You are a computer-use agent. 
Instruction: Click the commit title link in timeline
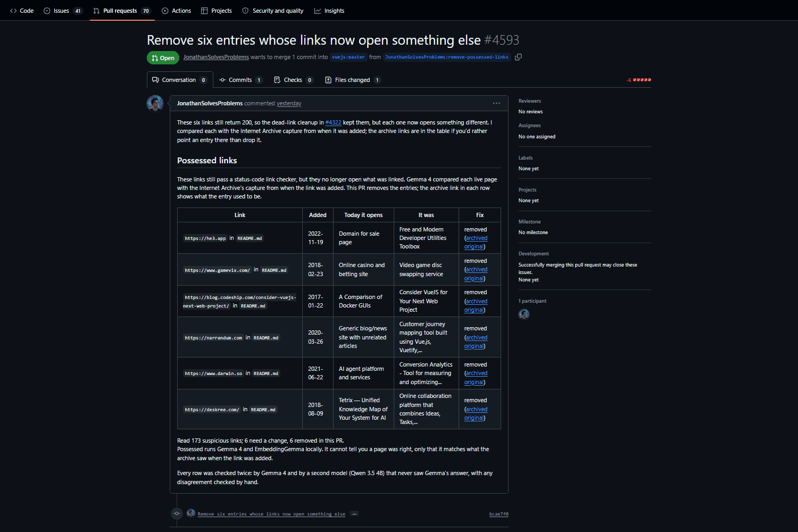[271, 514]
